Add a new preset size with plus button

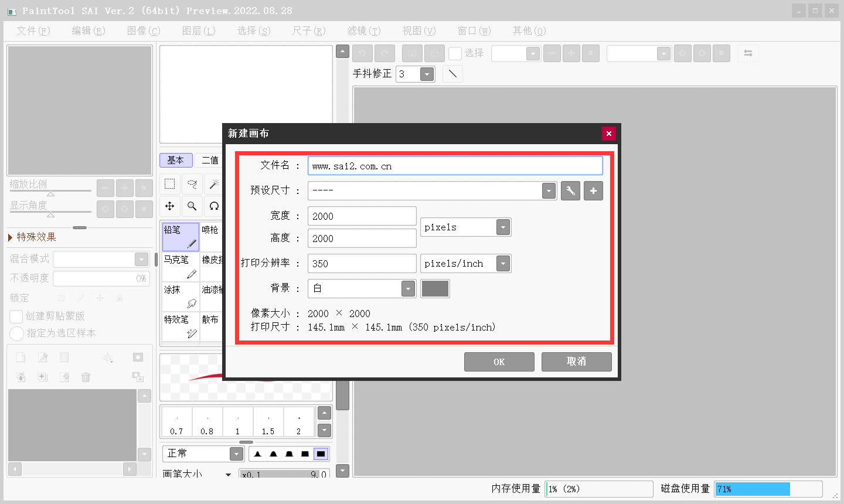point(593,191)
